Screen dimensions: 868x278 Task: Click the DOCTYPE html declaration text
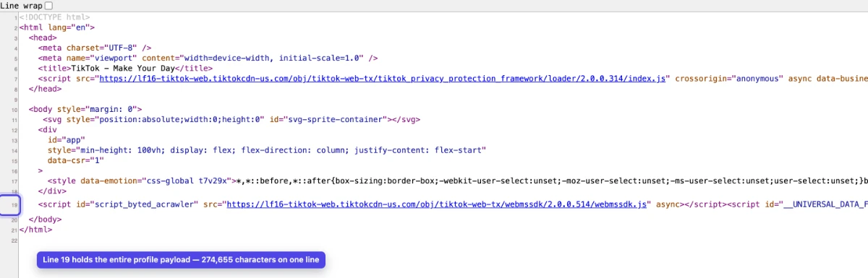point(55,17)
